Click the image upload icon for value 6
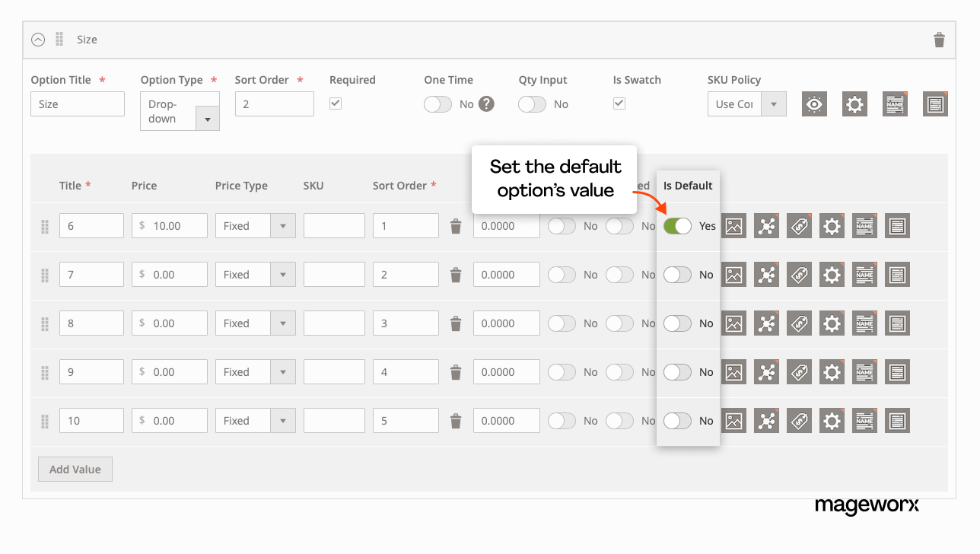 [x=733, y=225]
